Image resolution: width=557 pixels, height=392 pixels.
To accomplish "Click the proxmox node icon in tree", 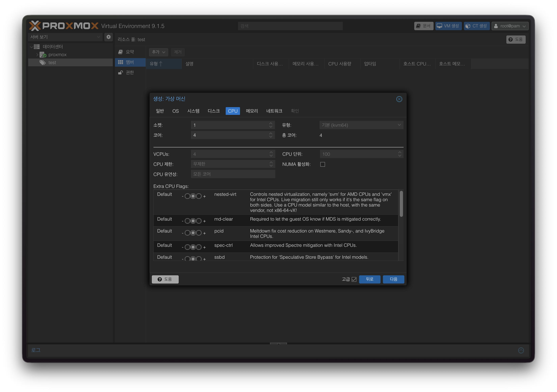I will click(43, 55).
